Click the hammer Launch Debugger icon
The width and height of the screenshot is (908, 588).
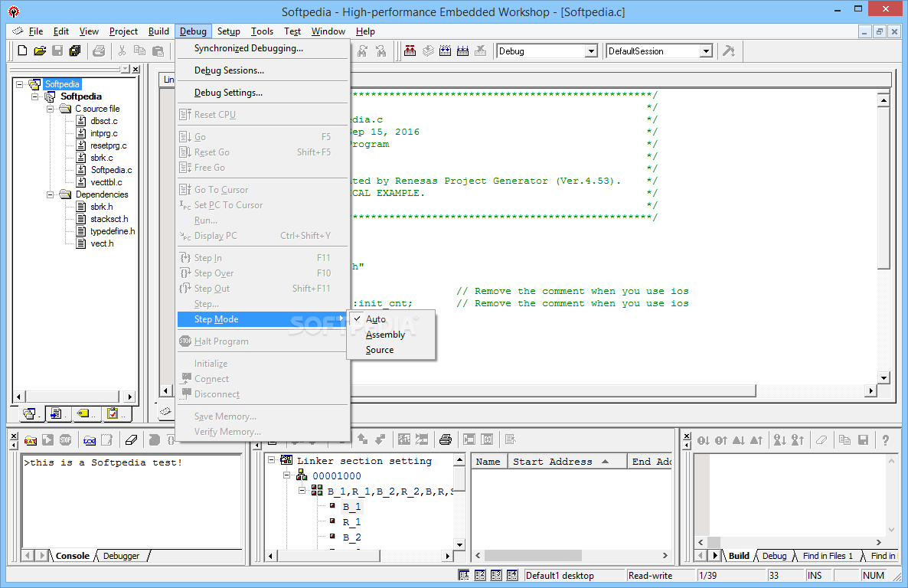point(729,51)
